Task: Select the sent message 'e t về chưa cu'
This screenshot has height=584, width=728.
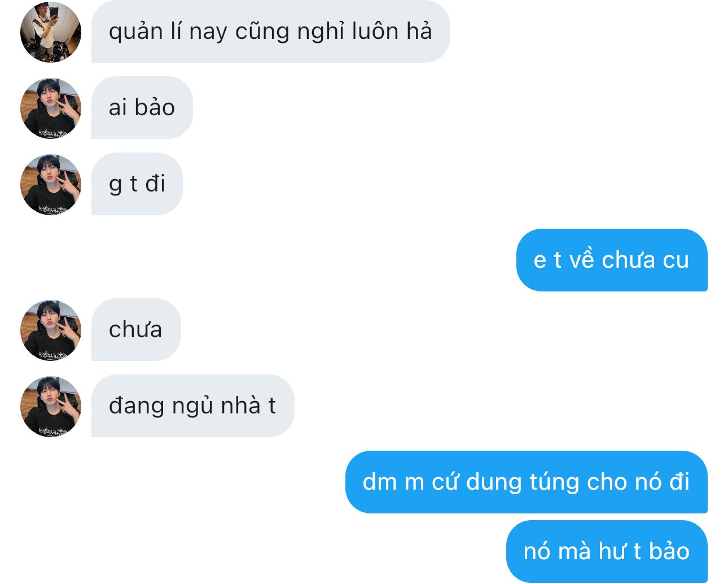Action: pyautogui.click(x=612, y=260)
